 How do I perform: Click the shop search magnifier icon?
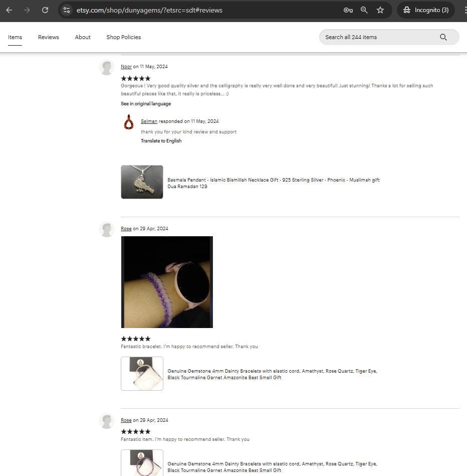443,37
